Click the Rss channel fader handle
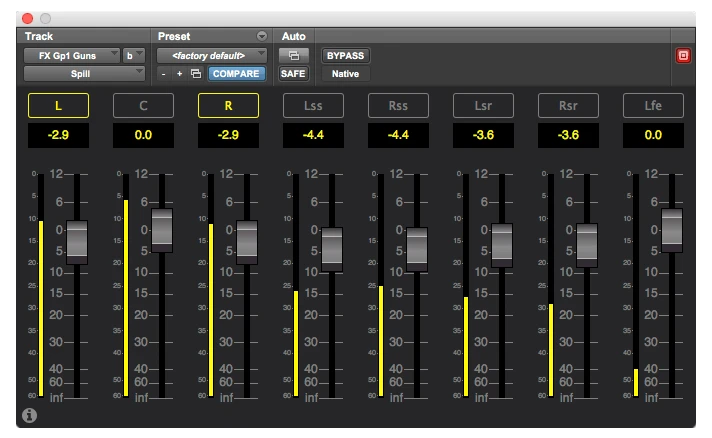Viewport: 712px width, 438px height. pyautogui.click(x=417, y=249)
